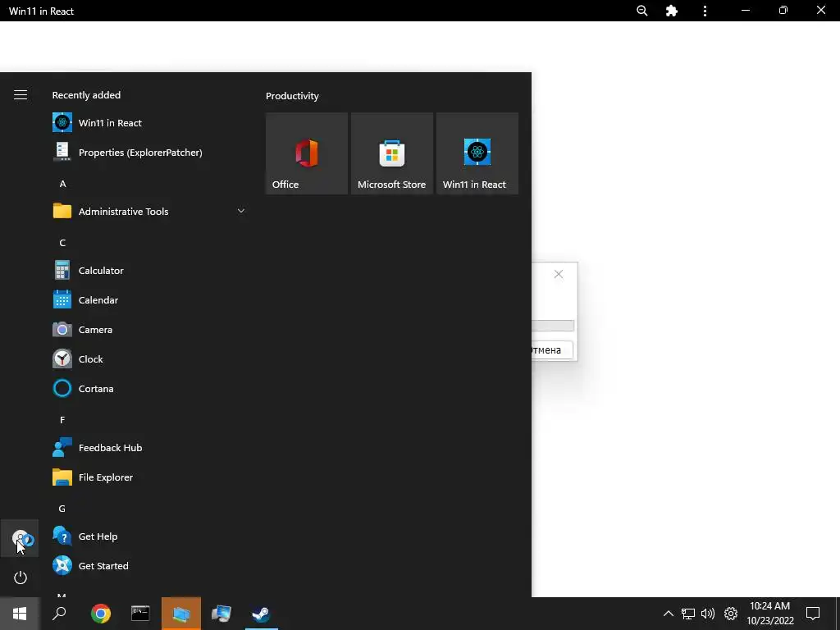Image resolution: width=840 pixels, height=630 pixels.
Task: Click the progress bar in the dialog
Action: coord(553,325)
